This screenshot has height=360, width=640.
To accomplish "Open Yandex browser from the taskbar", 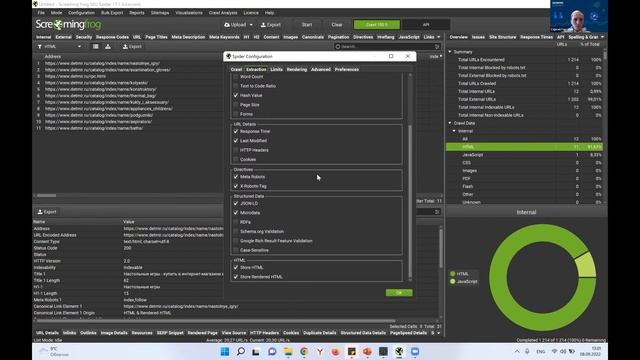I will 320,351.
